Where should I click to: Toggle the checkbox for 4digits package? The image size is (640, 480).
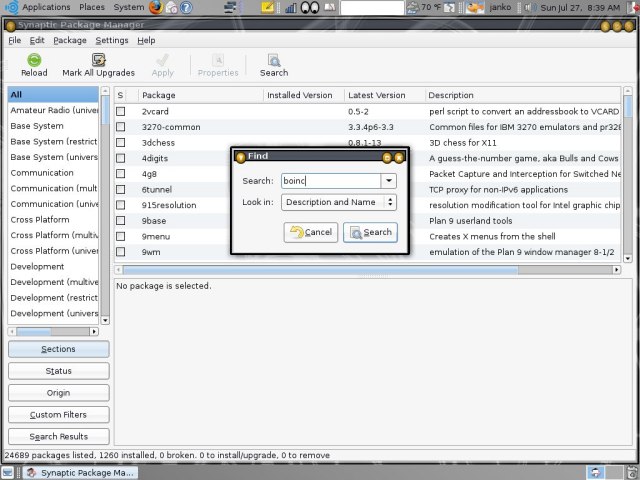pos(120,158)
